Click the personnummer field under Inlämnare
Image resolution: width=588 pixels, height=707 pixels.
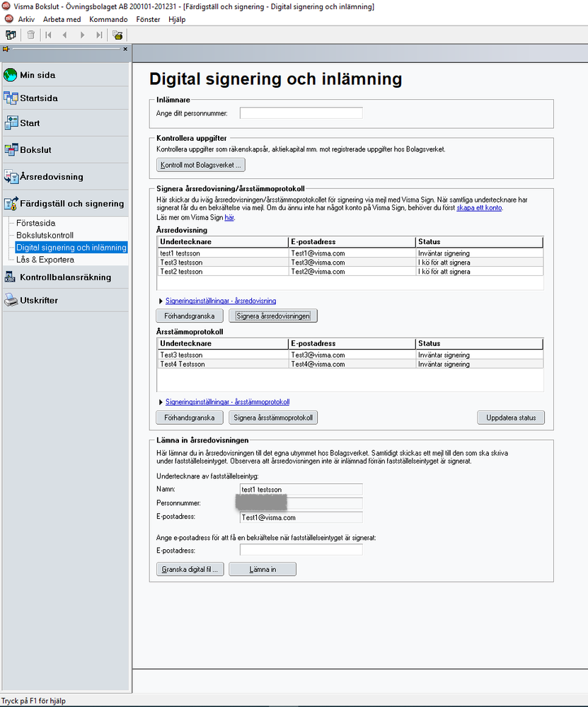[x=301, y=113]
